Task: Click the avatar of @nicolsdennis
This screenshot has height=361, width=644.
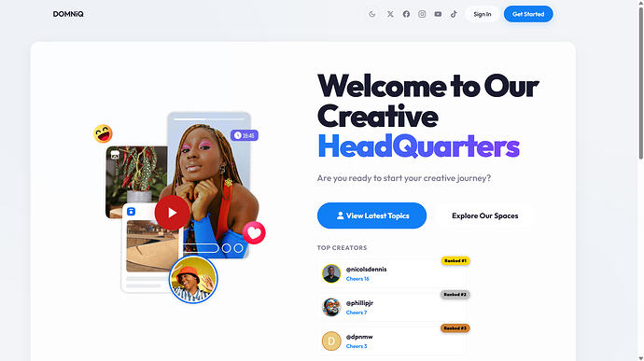Action: [331, 273]
